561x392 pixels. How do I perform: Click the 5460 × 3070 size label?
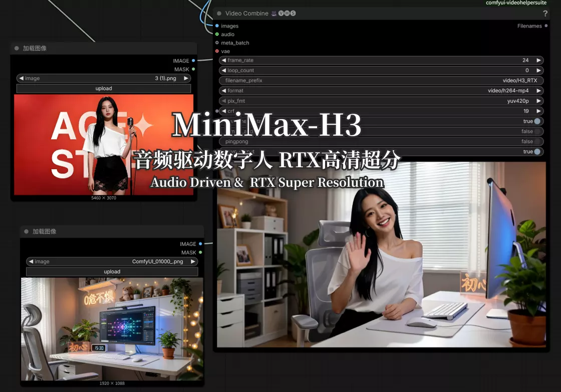pyautogui.click(x=104, y=198)
